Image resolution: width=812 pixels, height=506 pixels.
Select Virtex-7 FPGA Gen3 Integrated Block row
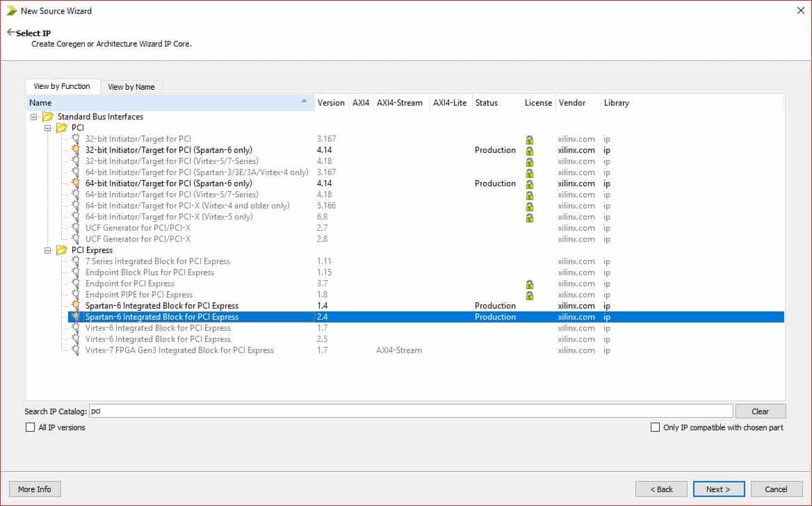[179, 350]
